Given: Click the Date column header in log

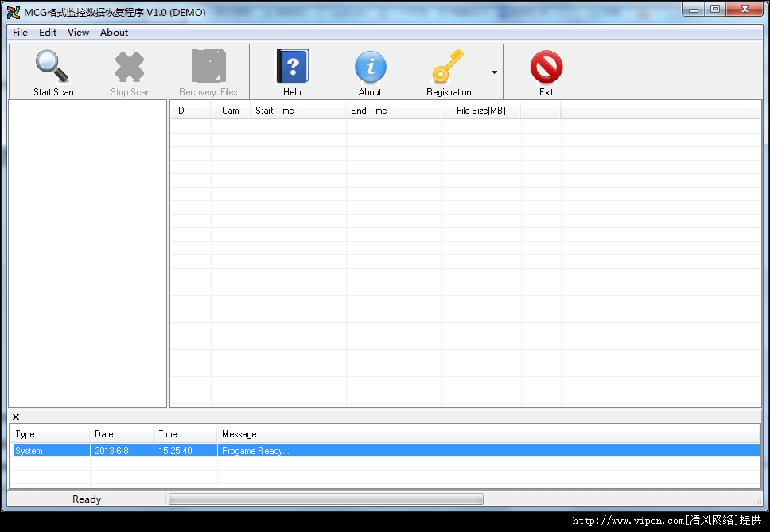Looking at the screenshot, I should (x=121, y=434).
